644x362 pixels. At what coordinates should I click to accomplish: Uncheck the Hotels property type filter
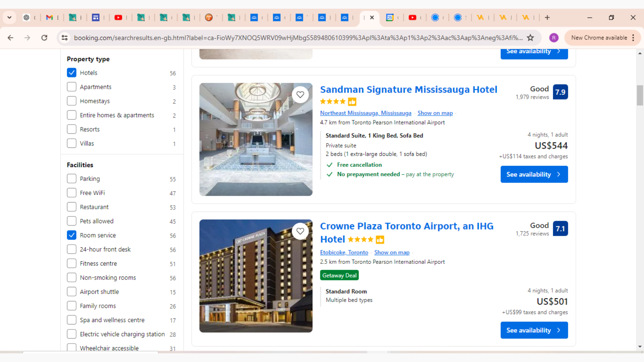(71, 73)
